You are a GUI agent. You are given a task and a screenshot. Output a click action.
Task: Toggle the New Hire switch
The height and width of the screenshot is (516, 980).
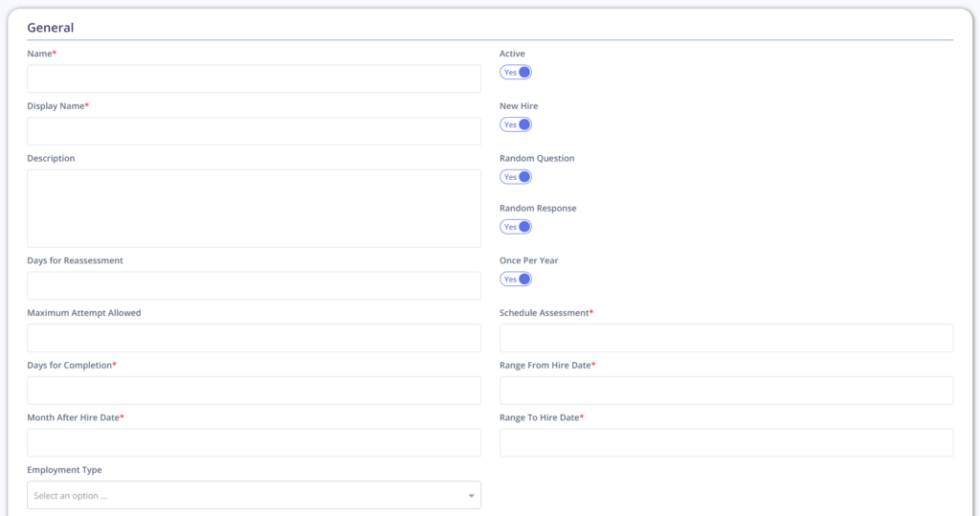[516, 124]
